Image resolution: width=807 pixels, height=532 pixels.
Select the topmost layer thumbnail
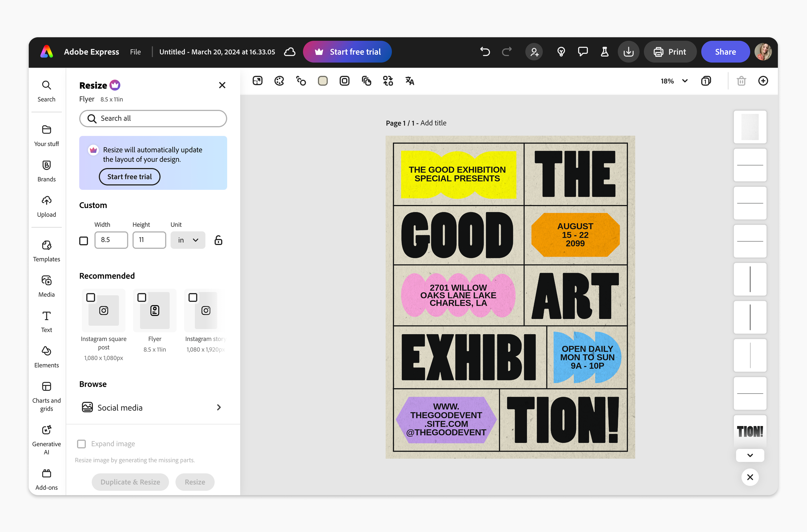pyautogui.click(x=750, y=127)
